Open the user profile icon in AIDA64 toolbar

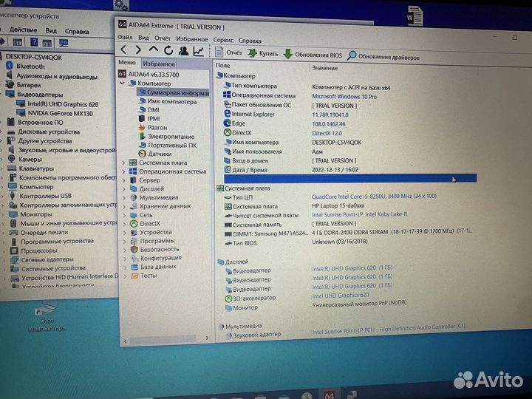coord(183,50)
